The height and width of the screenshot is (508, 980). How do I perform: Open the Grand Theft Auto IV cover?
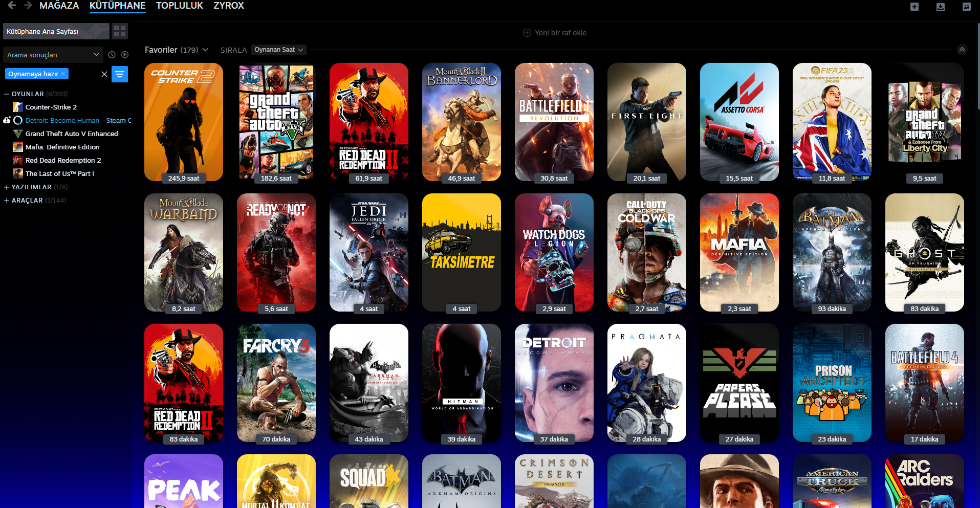click(925, 122)
